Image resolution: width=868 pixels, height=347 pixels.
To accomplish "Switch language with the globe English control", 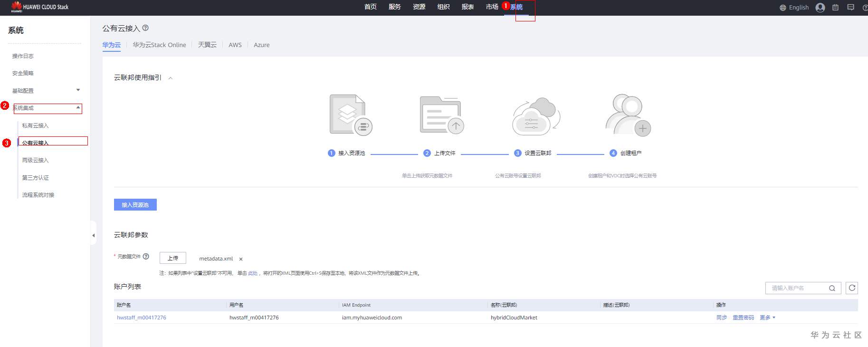I will tap(794, 8).
